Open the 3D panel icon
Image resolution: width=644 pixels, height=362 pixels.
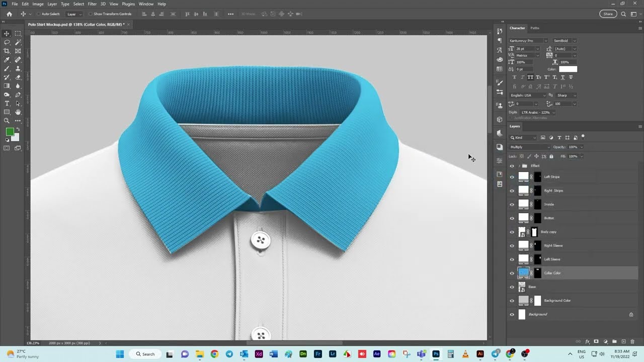coord(499,120)
